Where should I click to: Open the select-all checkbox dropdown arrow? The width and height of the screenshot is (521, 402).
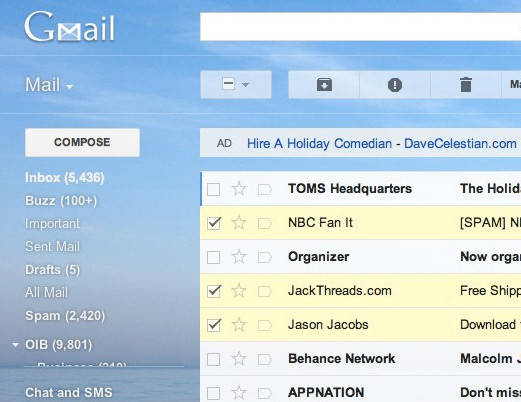(x=245, y=85)
